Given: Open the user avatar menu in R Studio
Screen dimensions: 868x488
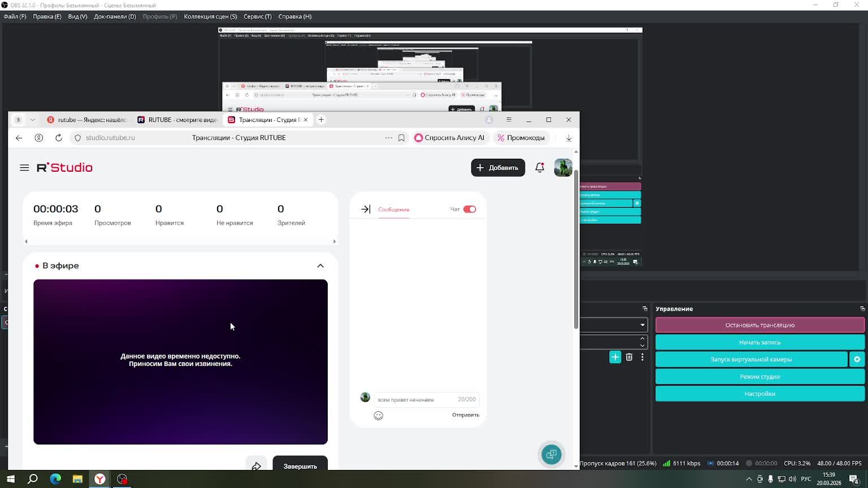Looking at the screenshot, I should coord(563,168).
